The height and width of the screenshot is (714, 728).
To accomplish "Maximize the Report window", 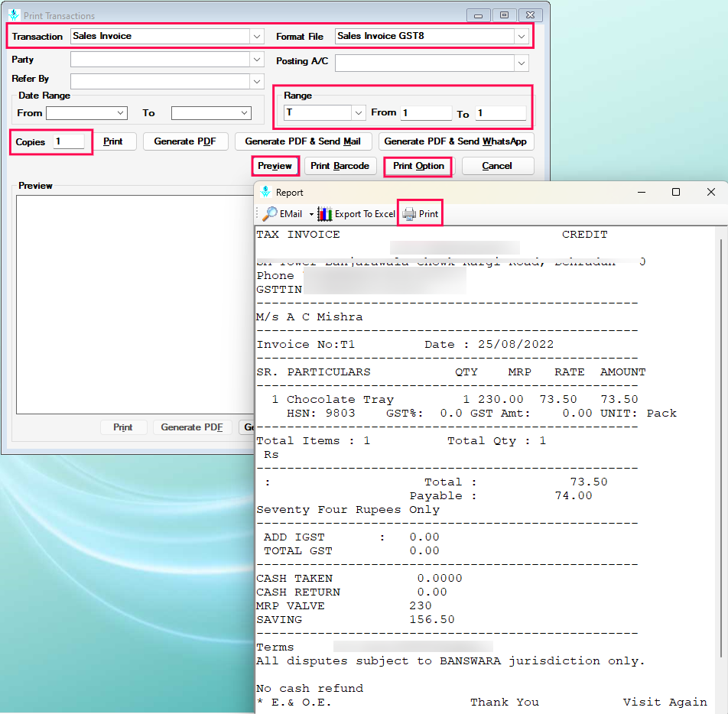I will click(676, 192).
